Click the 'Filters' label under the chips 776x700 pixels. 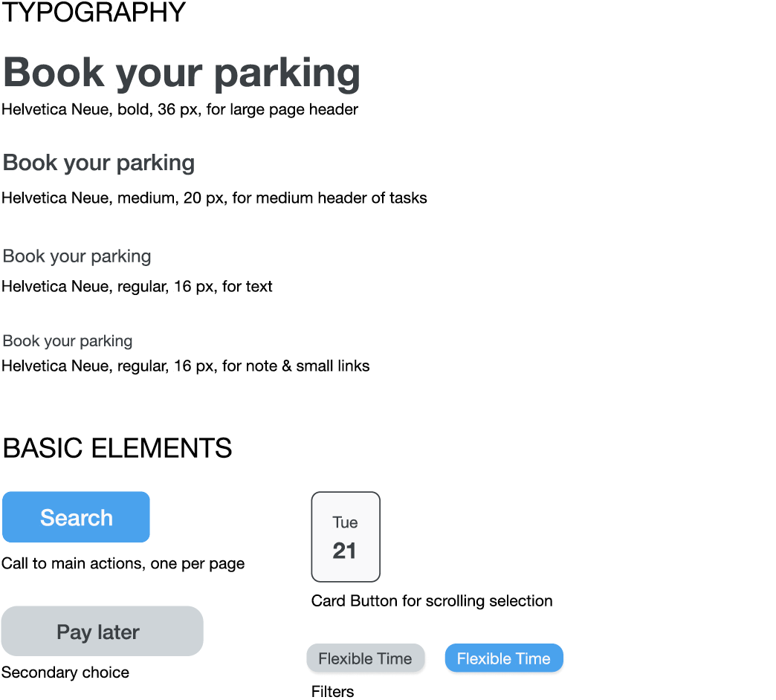point(332,691)
